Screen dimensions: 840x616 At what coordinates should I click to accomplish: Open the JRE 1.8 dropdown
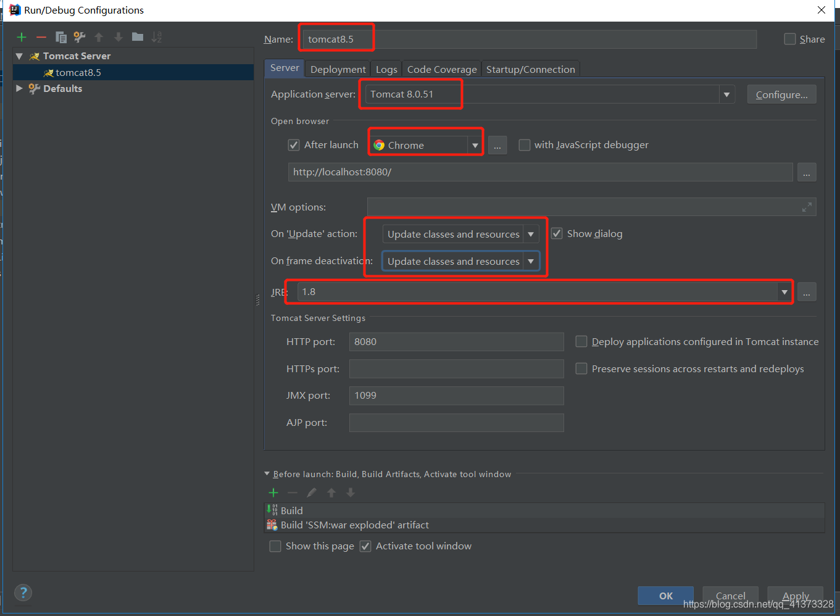click(x=784, y=292)
